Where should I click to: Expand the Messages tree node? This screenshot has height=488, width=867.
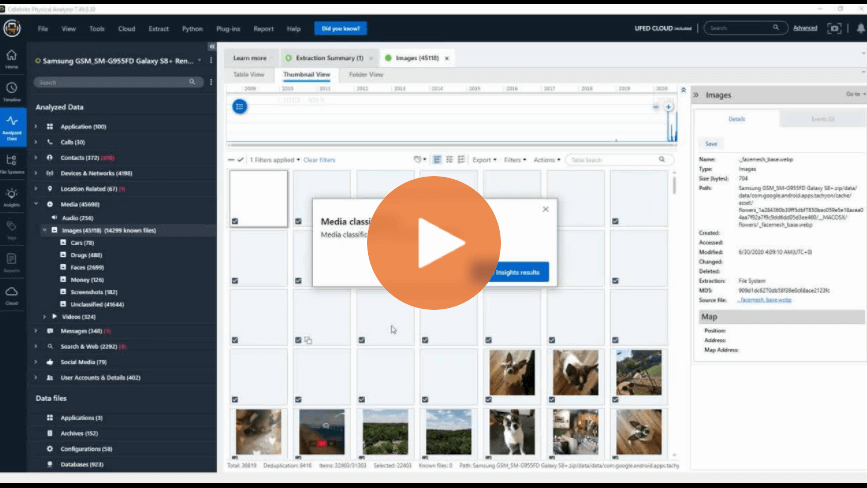[x=36, y=331]
